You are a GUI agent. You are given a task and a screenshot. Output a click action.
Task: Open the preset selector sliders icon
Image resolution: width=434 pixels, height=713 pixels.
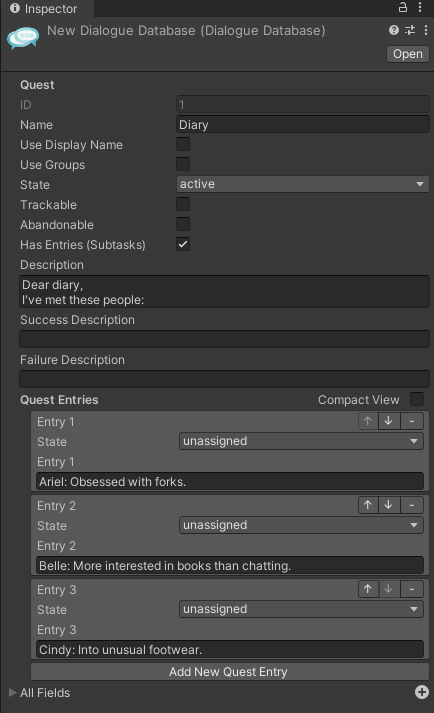(x=410, y=30)
